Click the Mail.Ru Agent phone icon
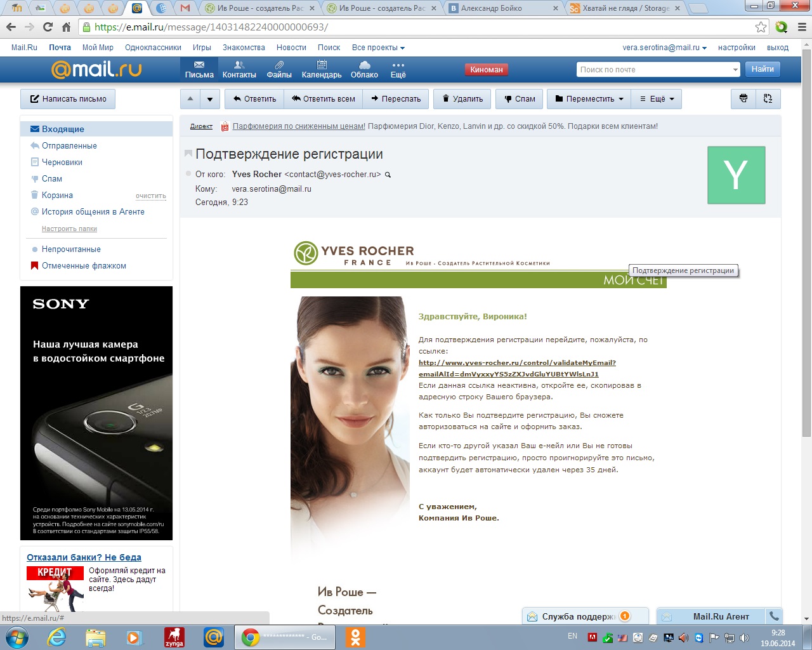The height and width of the screenshot is (650, 812). [x=774, y=616]
